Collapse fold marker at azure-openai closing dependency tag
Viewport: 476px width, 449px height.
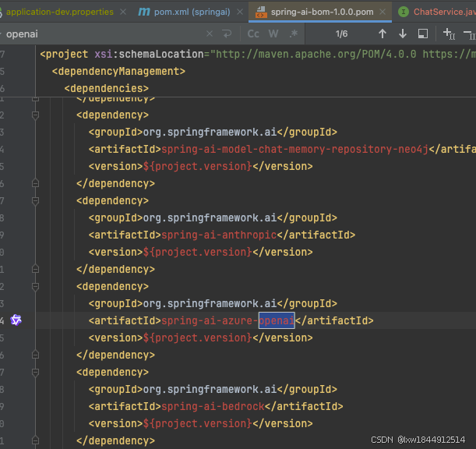click(35, 355)
